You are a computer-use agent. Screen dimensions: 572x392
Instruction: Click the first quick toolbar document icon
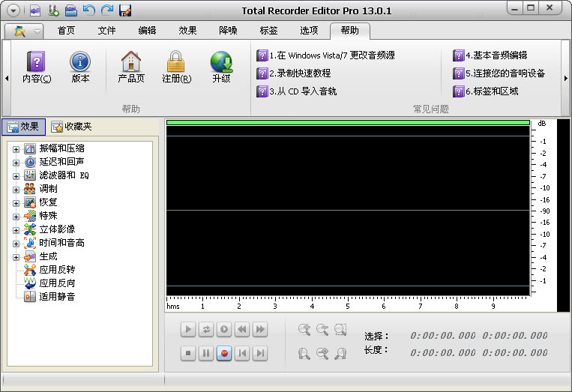(x=35, y=10)
